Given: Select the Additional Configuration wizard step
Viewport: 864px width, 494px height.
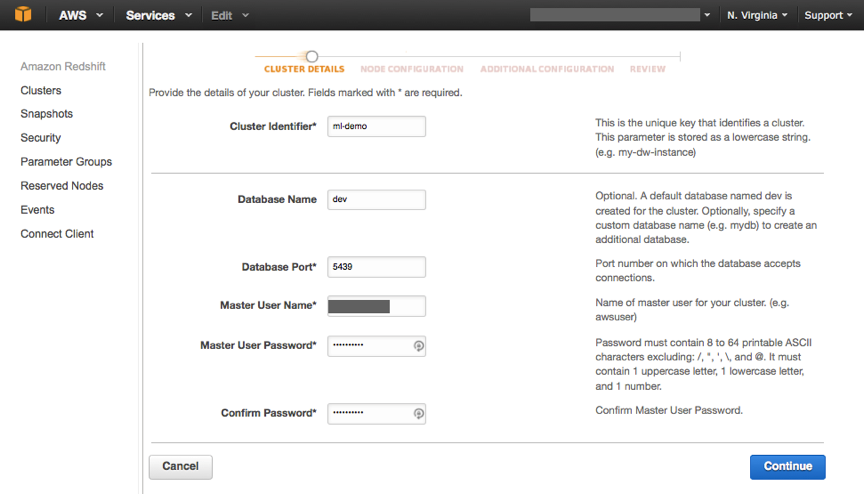Looking at the screenshot, I should [x=547, y=69].
